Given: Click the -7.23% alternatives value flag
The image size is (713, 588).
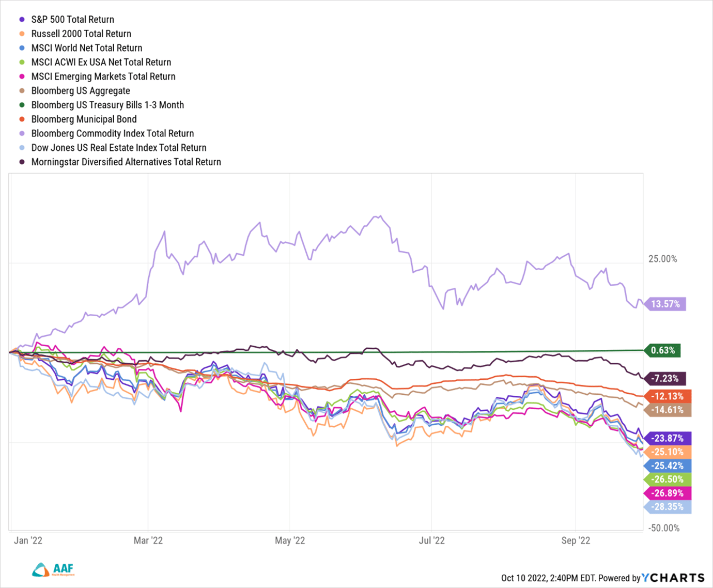Looking at the screenshot, I should click(x=664, y=378).
